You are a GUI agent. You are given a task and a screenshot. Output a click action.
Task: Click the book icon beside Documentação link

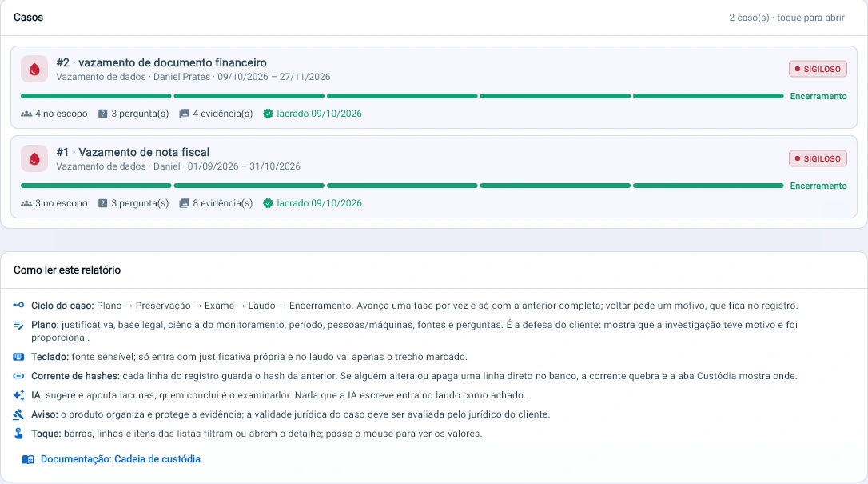[x=28, y=459]
